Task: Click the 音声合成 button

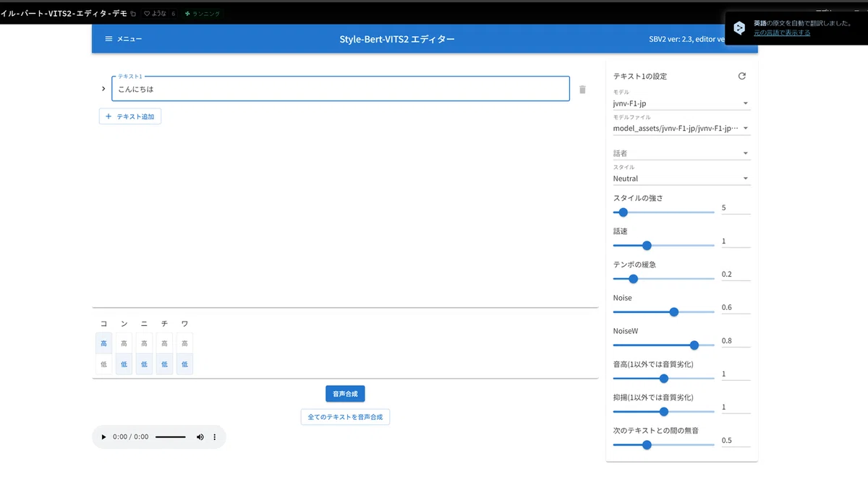Action: click(x=345, y=394)
